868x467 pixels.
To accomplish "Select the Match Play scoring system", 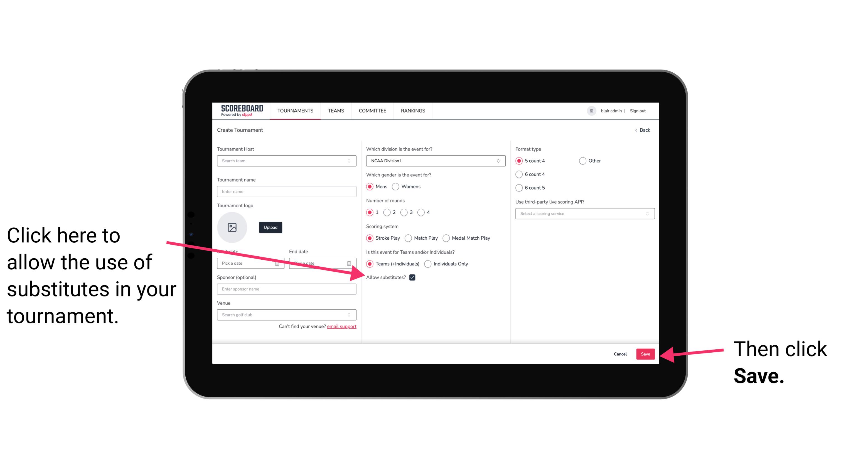I will coord(408,237).
